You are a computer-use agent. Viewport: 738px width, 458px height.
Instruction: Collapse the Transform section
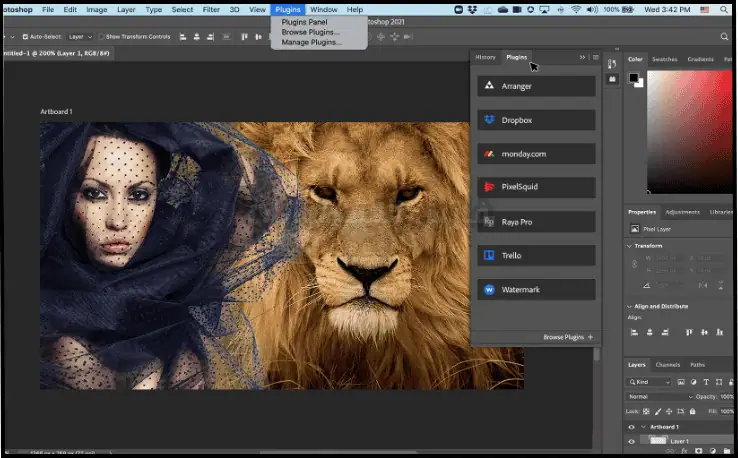(x=631, y=245)
